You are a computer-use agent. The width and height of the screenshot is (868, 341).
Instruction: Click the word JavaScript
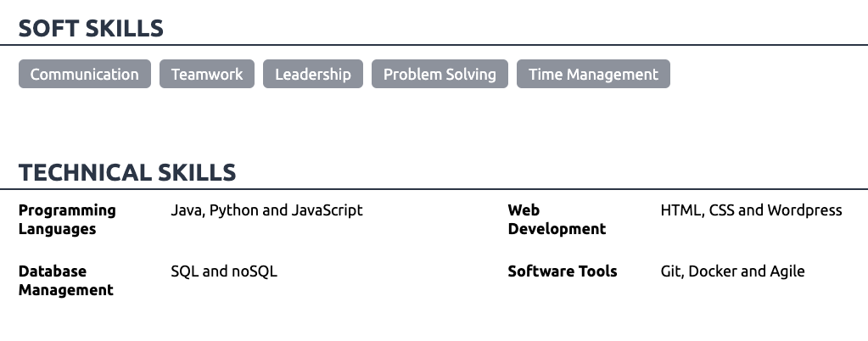point(327,210)
